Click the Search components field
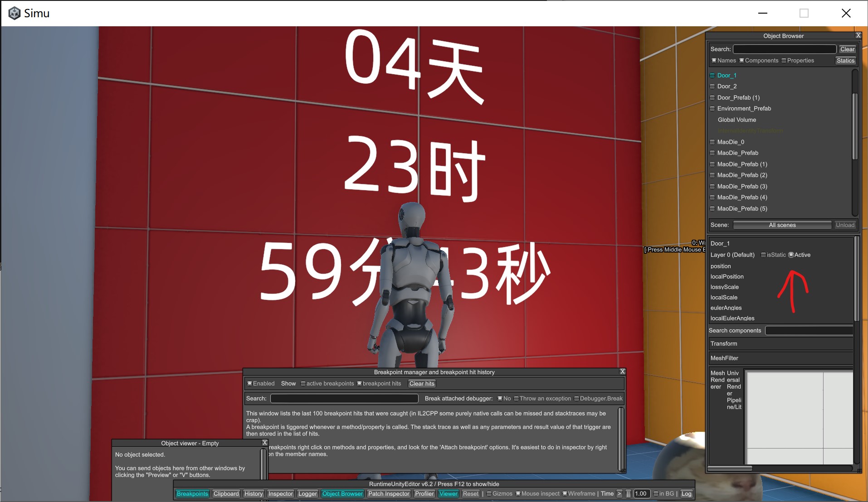The image size is (868, 502). (809, 330)
